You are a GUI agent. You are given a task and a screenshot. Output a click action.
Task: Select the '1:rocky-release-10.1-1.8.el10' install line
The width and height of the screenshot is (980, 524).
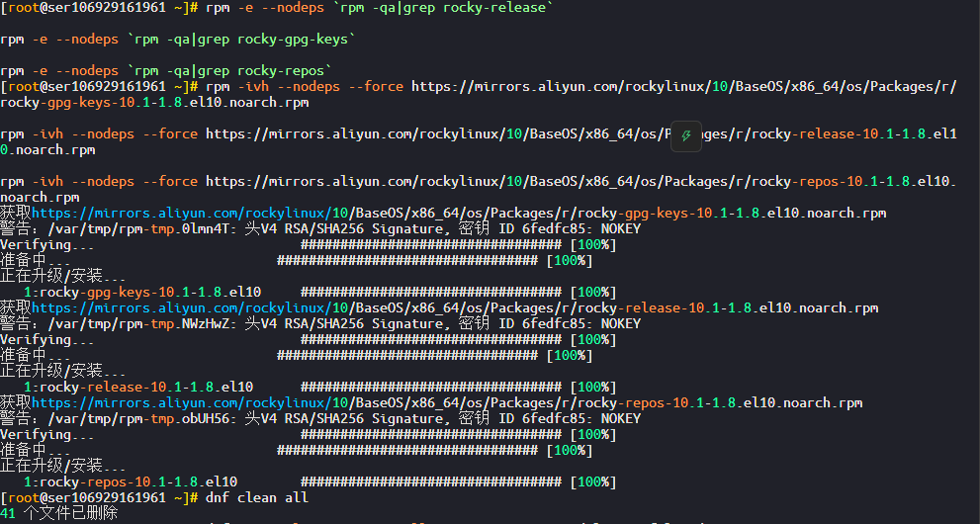pos(138,388)
